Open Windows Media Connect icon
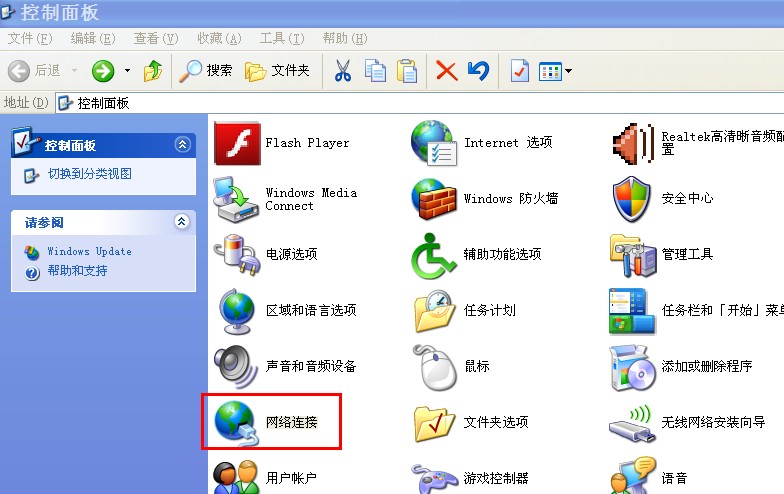Image resolution: width=784 pixels, height=494 pixels. click(x=236, y=199)
